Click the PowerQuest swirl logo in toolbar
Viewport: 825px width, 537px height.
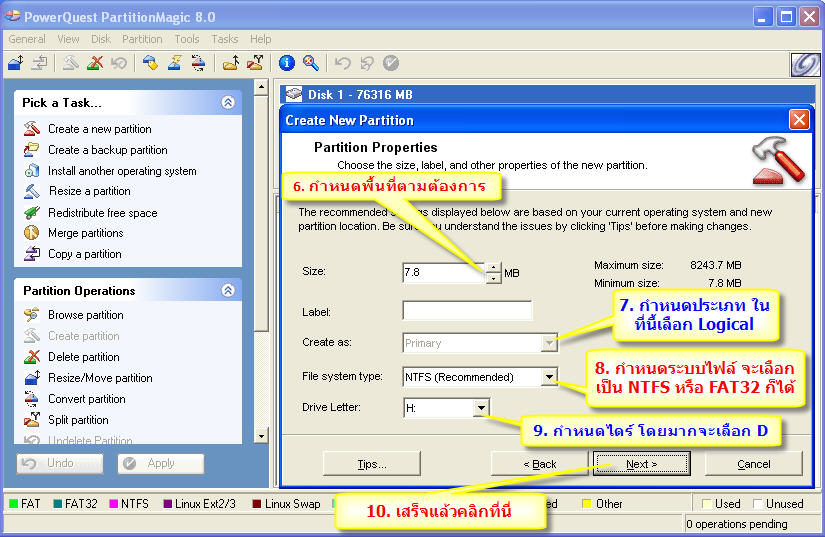coord(806,65)
